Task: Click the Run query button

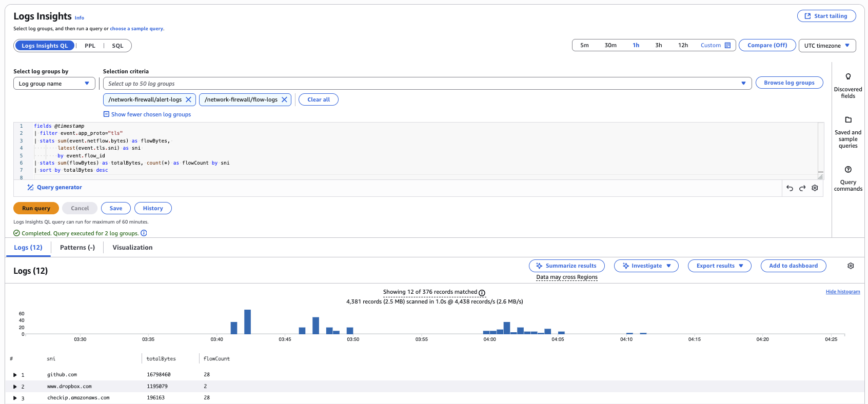Action: 36,208
